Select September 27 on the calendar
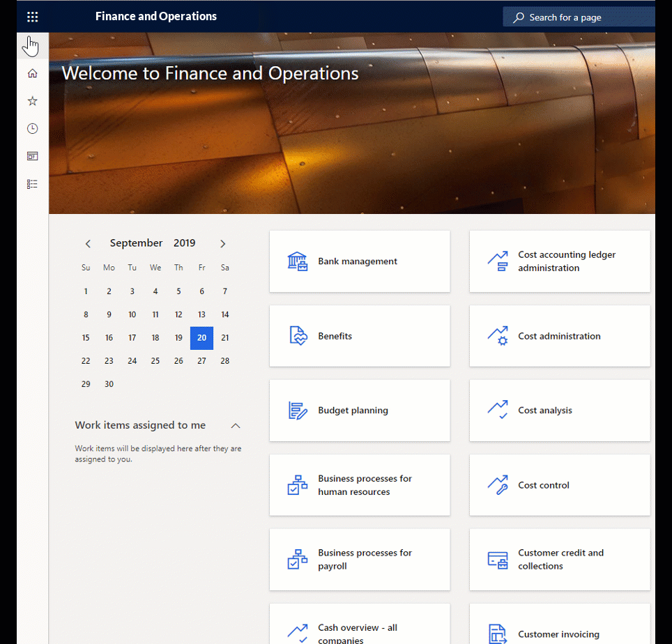Image resolution: width=672 pixels, height=644 pixels. [201, 360]
